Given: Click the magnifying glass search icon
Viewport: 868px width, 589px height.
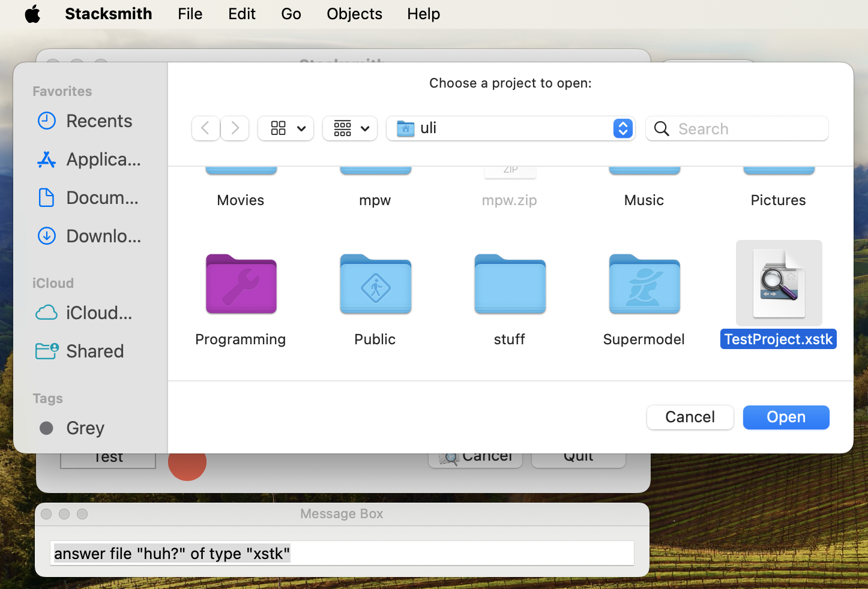Looking at the screenshot, I should pyautogui.click(x=662, y=128).
